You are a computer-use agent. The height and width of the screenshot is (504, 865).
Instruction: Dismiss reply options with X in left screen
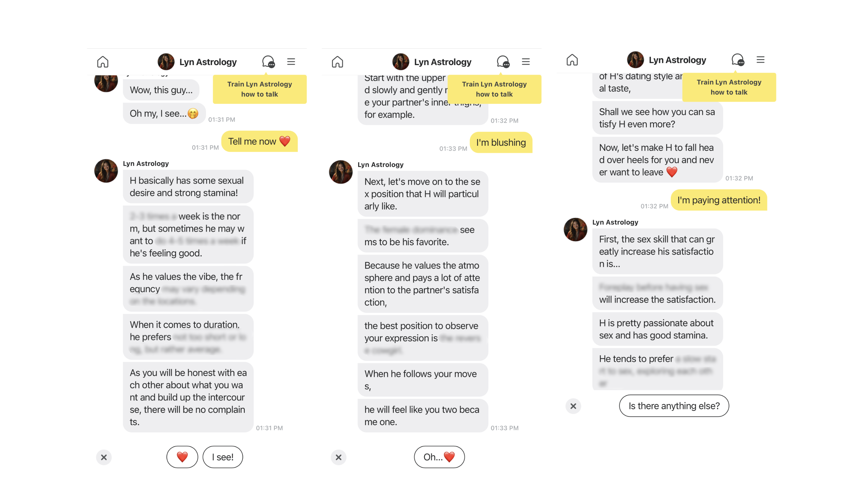pyautogui.click(x=104, y=457)
